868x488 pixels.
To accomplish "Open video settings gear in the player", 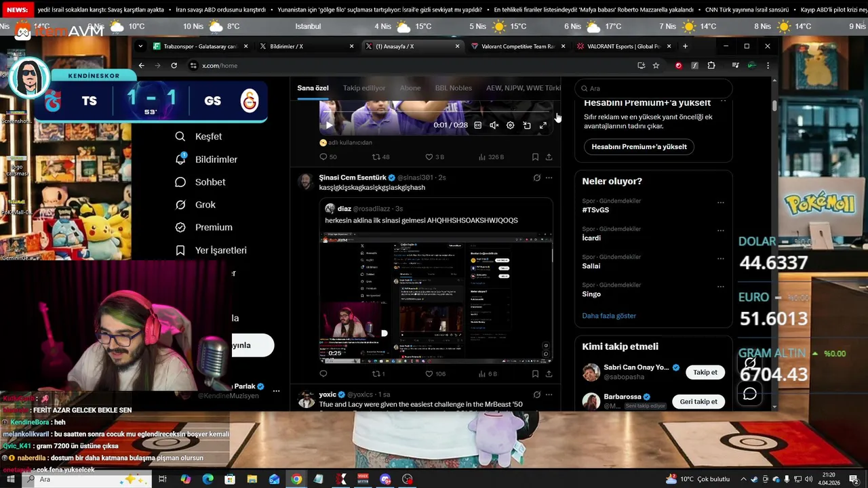I will [510, 125].
